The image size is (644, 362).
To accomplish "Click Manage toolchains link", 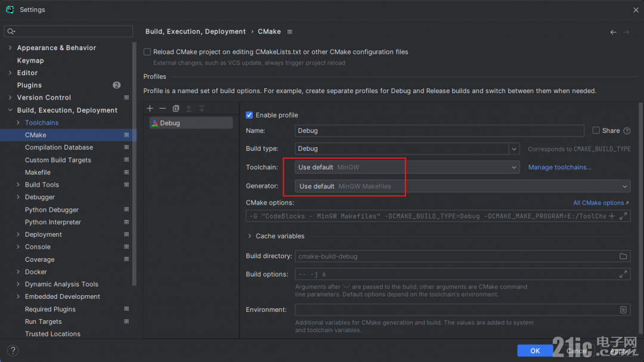I will tap(559, 167).
